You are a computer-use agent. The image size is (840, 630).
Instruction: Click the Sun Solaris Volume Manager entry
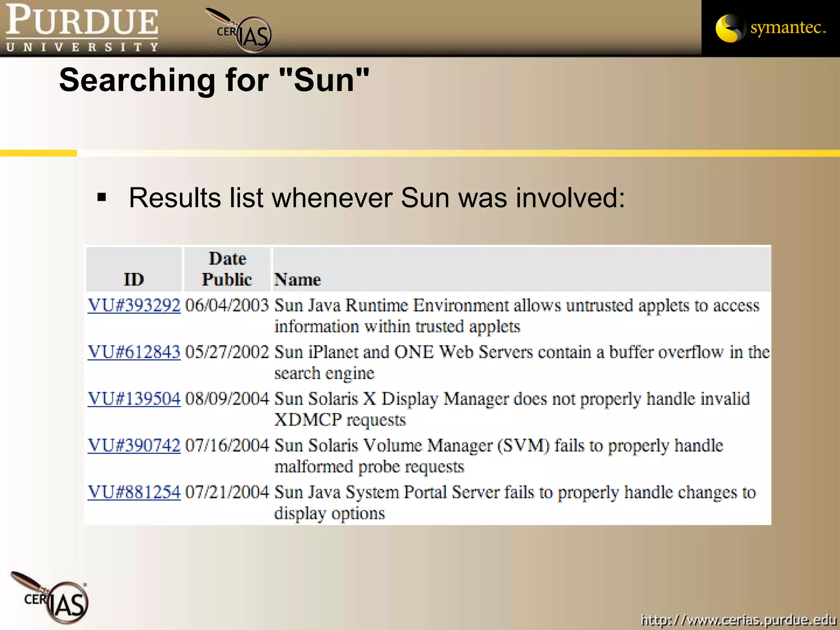click(499, 457)
